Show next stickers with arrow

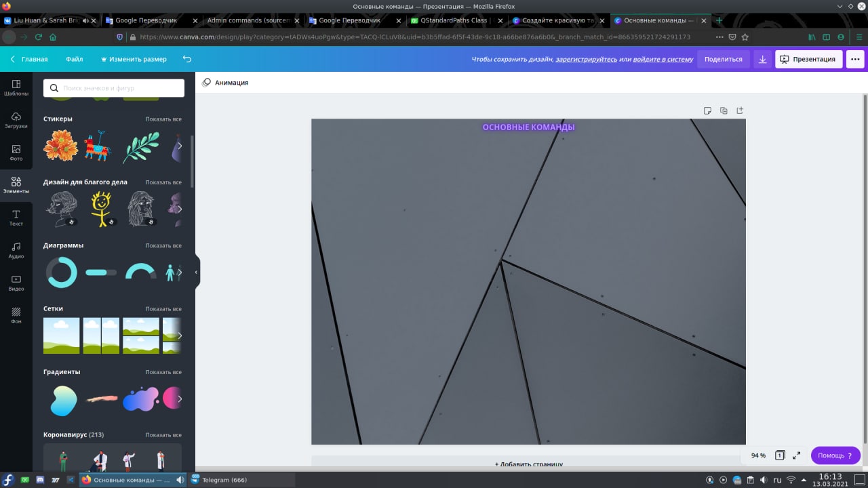[x=180, y=146]
